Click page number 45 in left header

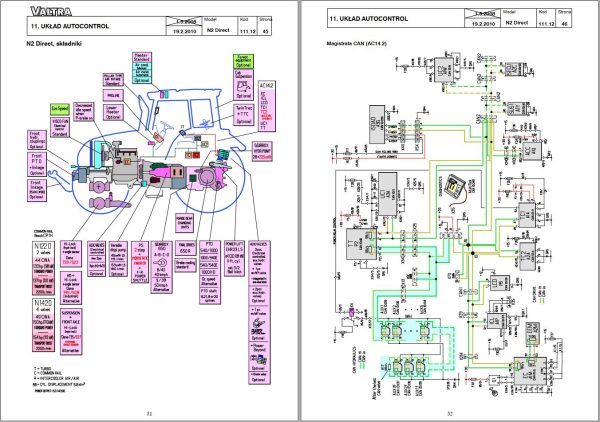(266, 32)
